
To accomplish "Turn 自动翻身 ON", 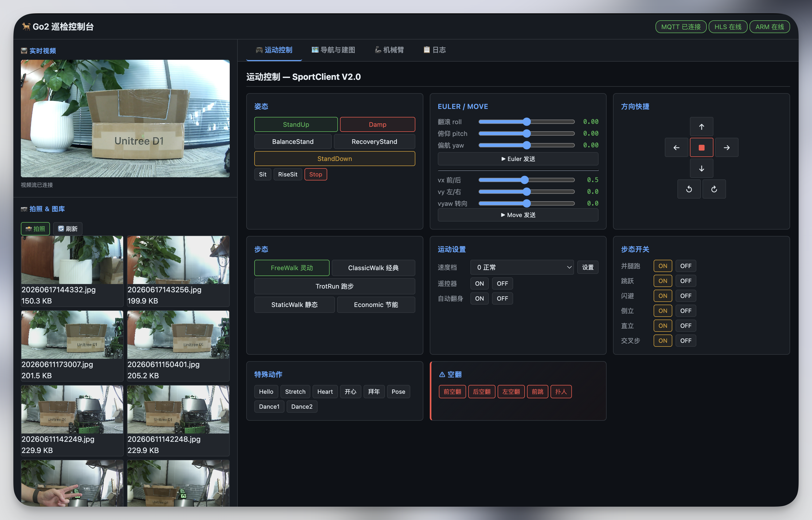I will pyautogui.click(x=479, y=298).
